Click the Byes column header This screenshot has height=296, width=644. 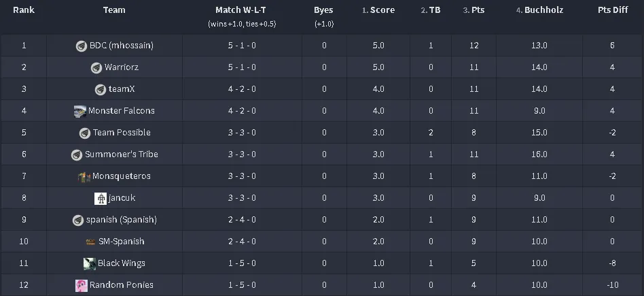323,10
